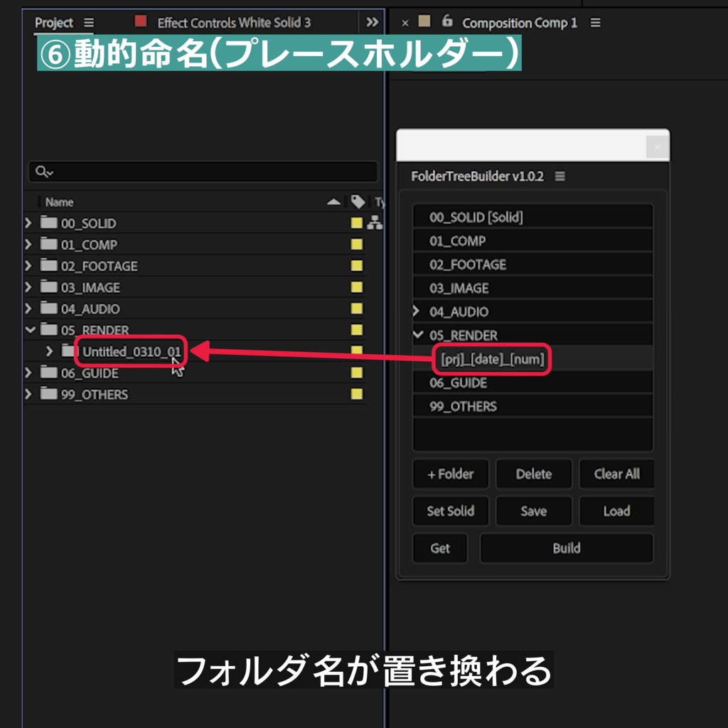Viewport: 728px width, 728px height.
Task: Click the overflow chevron on the panel tab bar
Action: (x=372, y=22)
